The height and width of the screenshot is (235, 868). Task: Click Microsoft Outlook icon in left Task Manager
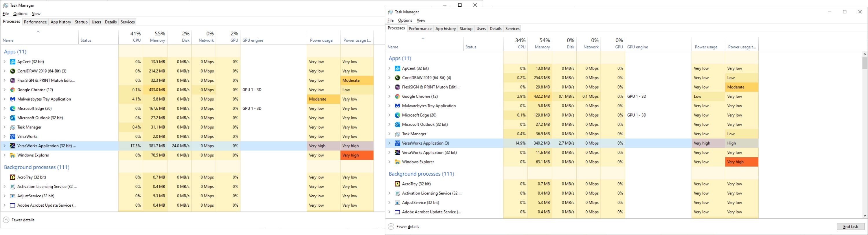(x=12, y=118)
